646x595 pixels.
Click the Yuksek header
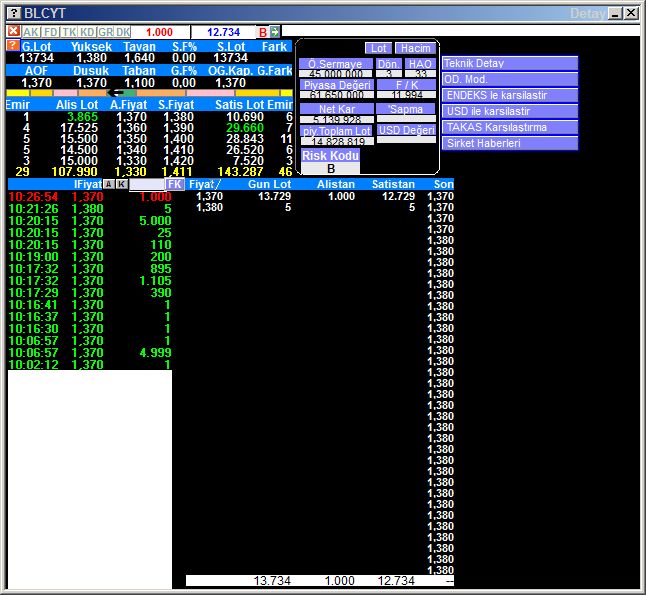(x=91, y=46)
